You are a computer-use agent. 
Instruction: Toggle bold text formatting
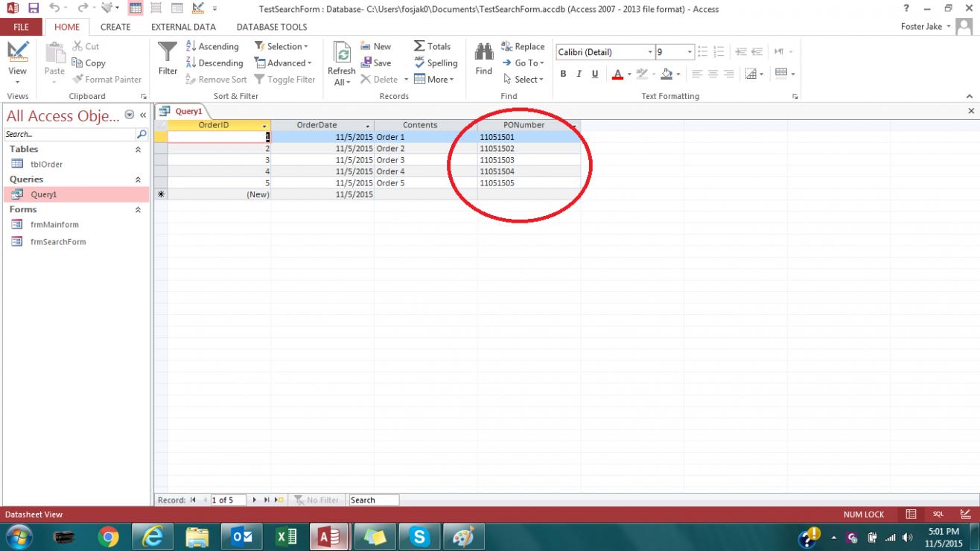click(x=563, y=74)
